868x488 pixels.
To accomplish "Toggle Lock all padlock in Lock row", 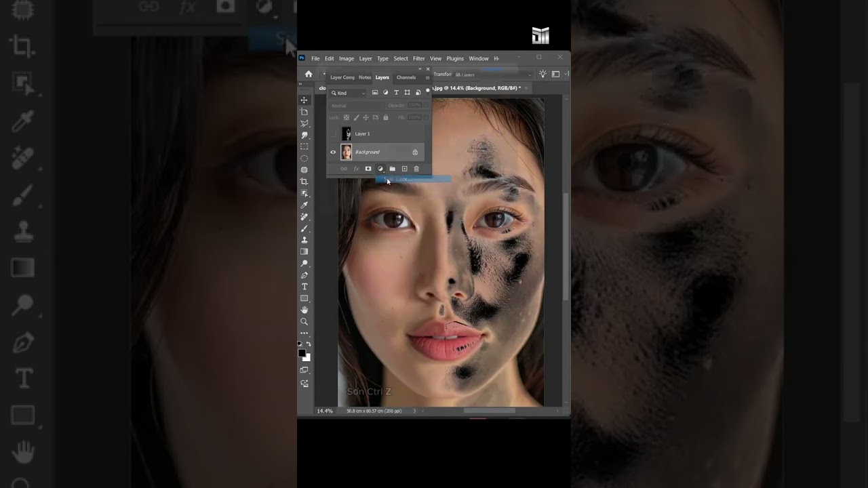I will (386, 117).
